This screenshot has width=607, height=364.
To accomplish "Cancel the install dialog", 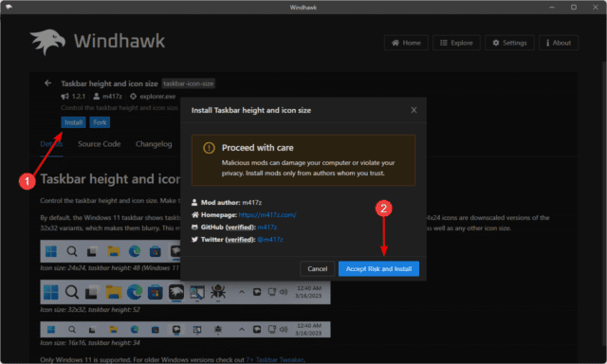I will [x=317, y=269].
